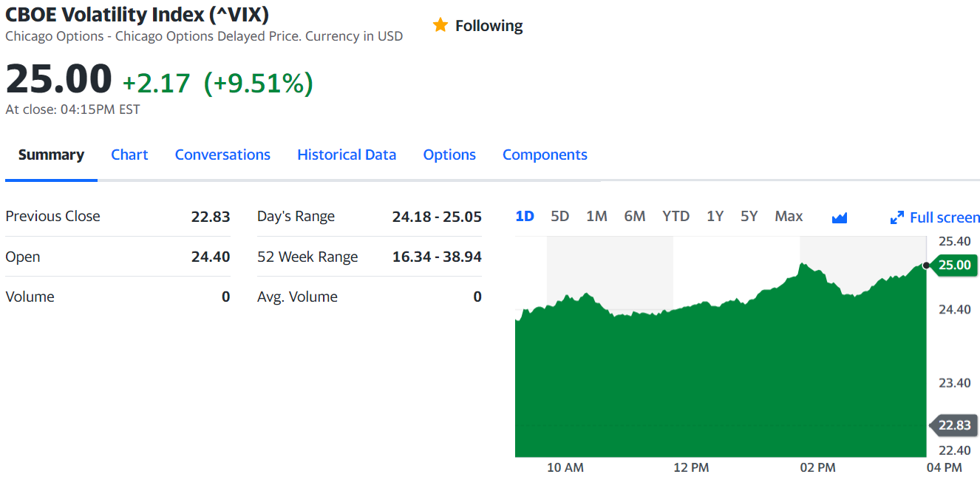Click the Day's Range label
980x477 pixels.
[296, 217]
